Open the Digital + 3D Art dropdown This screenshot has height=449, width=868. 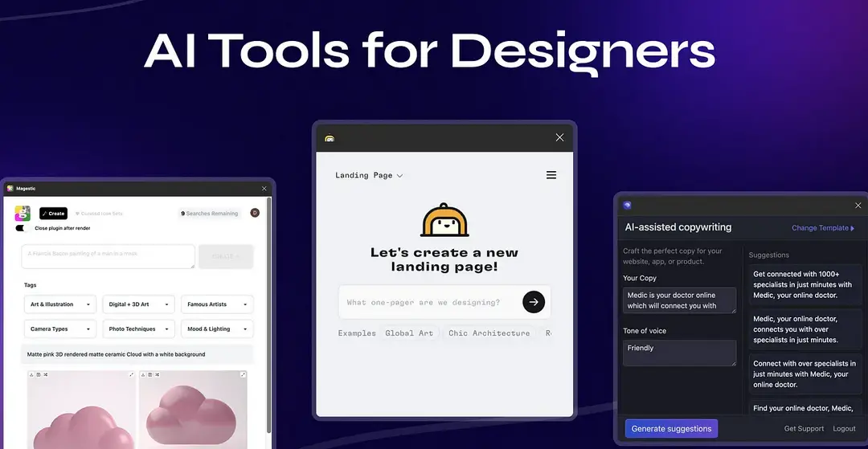point(139,304)
